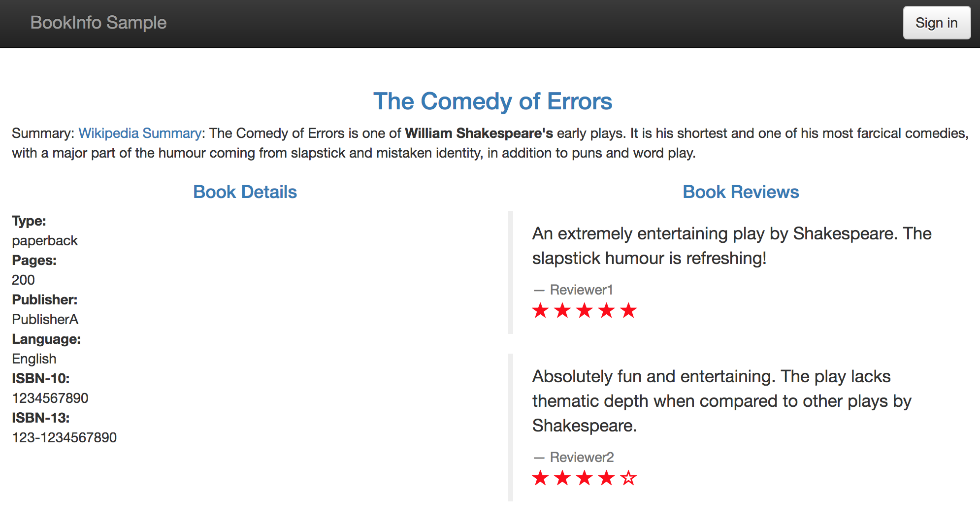980x528 pixels.
Task: Select the fifth star under Reviewer1
Action: [x=628, y=311]
